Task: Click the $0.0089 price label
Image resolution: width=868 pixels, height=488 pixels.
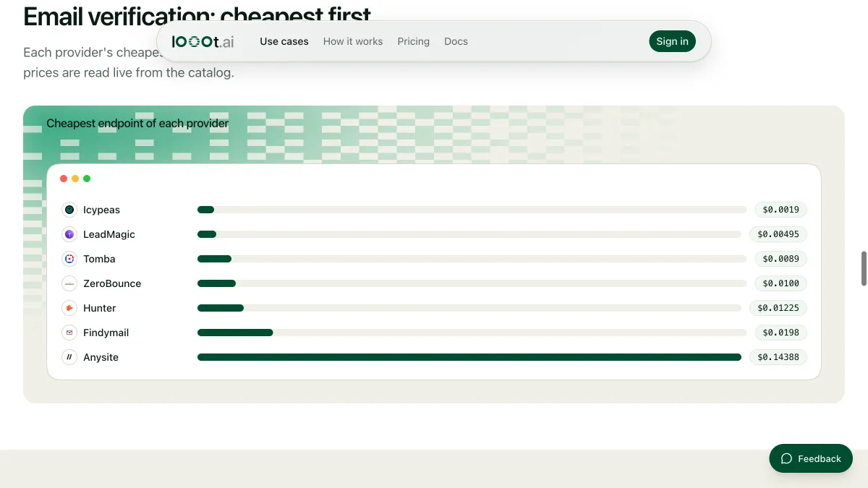Action: (780, 259)
